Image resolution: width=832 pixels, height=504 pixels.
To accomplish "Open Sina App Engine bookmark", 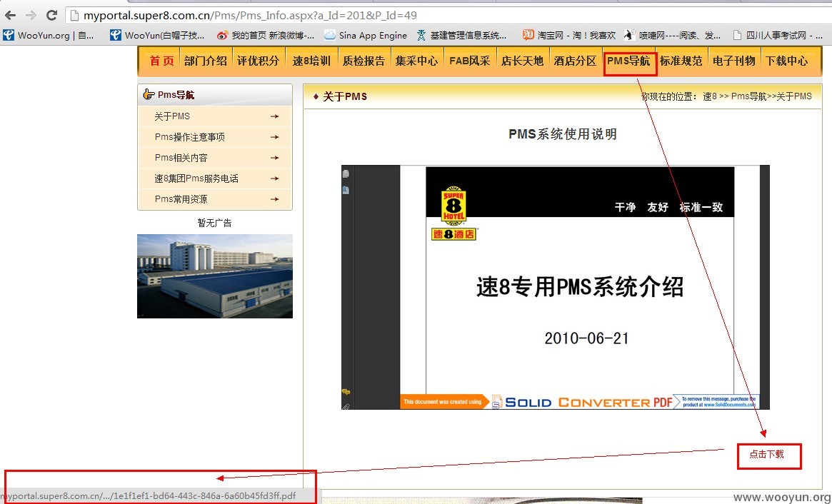I will point(366,36).
